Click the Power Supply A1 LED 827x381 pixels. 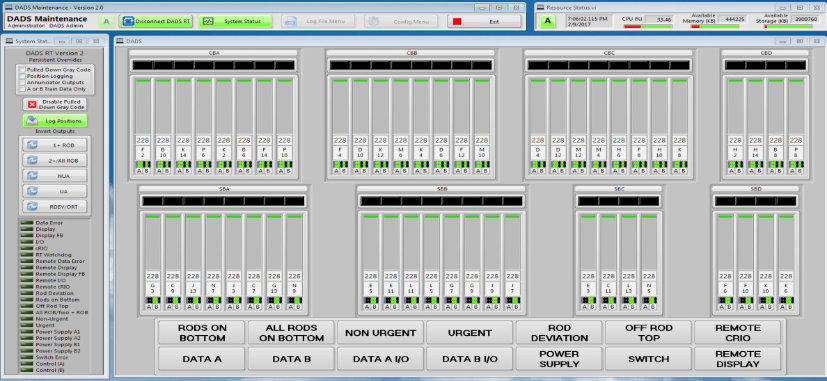point(26,331)
